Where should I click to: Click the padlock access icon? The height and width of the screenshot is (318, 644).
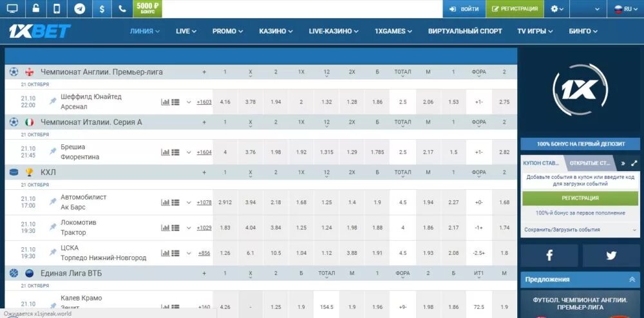tap(36, 8)
